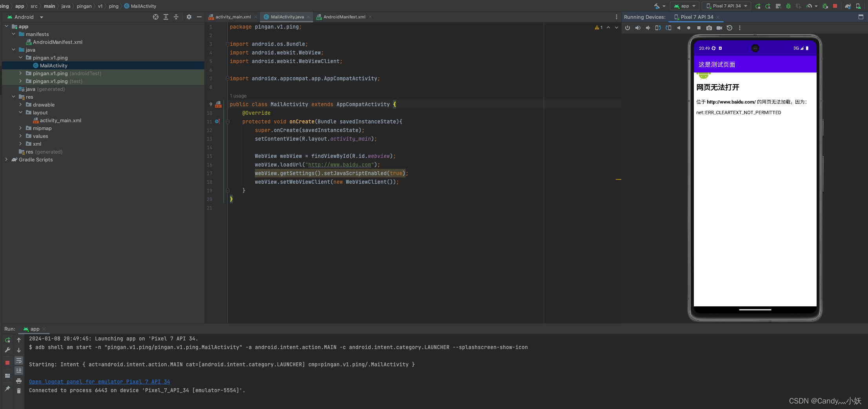This screenshot has height=409, width=868.
Task: Increase emulator volume with the volume up icon
Action: point(637,28)
